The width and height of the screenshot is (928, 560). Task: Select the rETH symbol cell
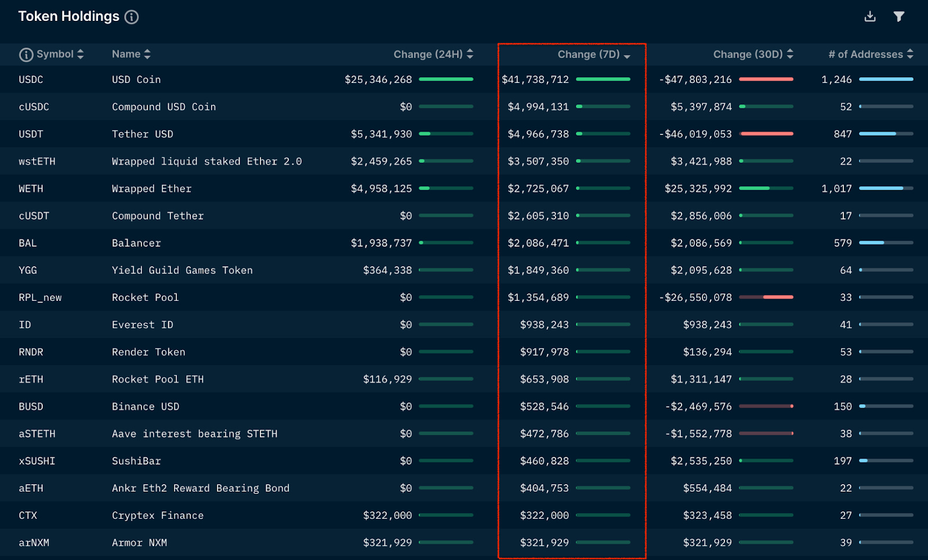pos(31,379)
